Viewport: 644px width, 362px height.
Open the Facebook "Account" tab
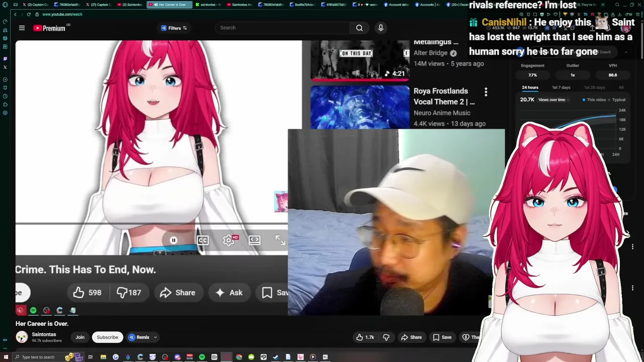[x=396, y=5]
